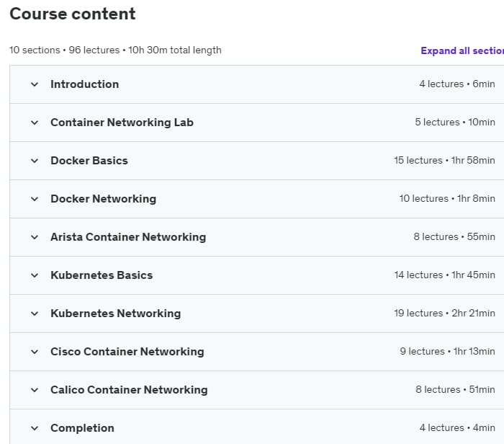
Task: Click the '10 sections • 96 lectures' summary
Action: (x=64, y=50)
